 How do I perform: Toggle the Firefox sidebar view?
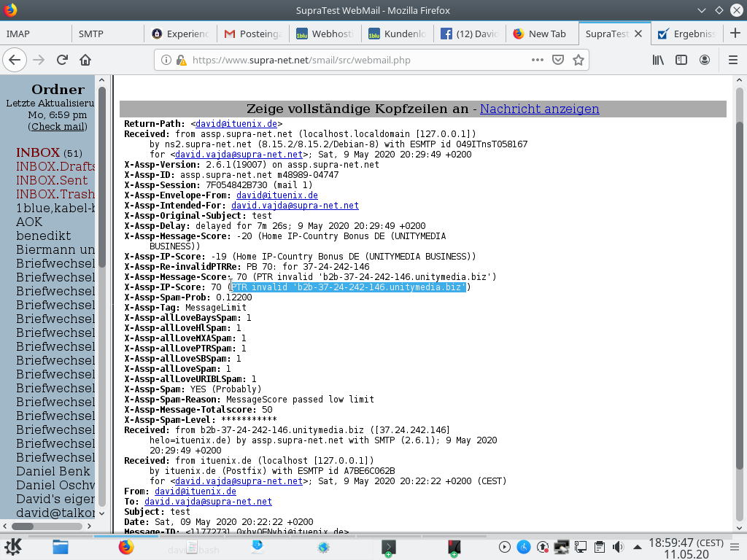coord(681,60)
